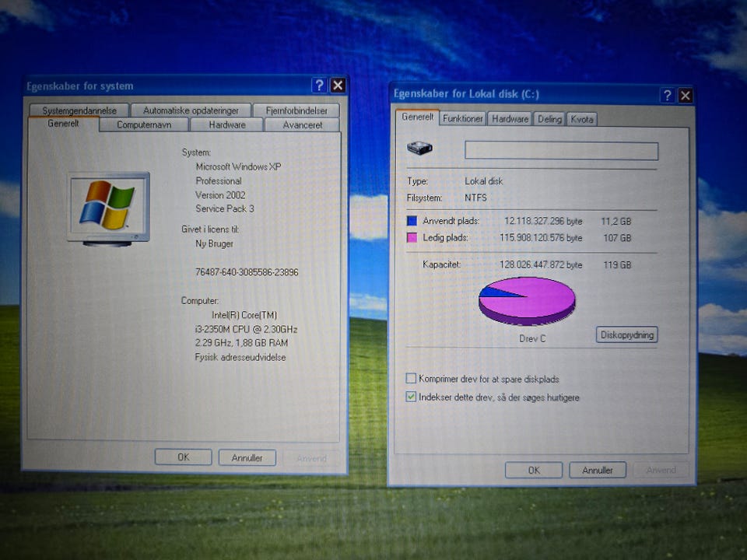Open the Kvota tab
The image size is (747, 560).
click(582, 119)
